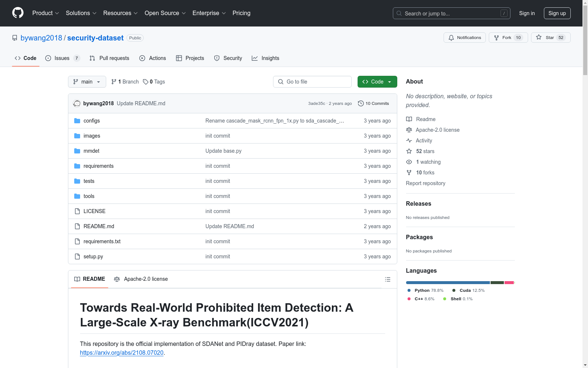Open the green Code dropdown button
Viewport: 588px width, 368px height.
377,82
